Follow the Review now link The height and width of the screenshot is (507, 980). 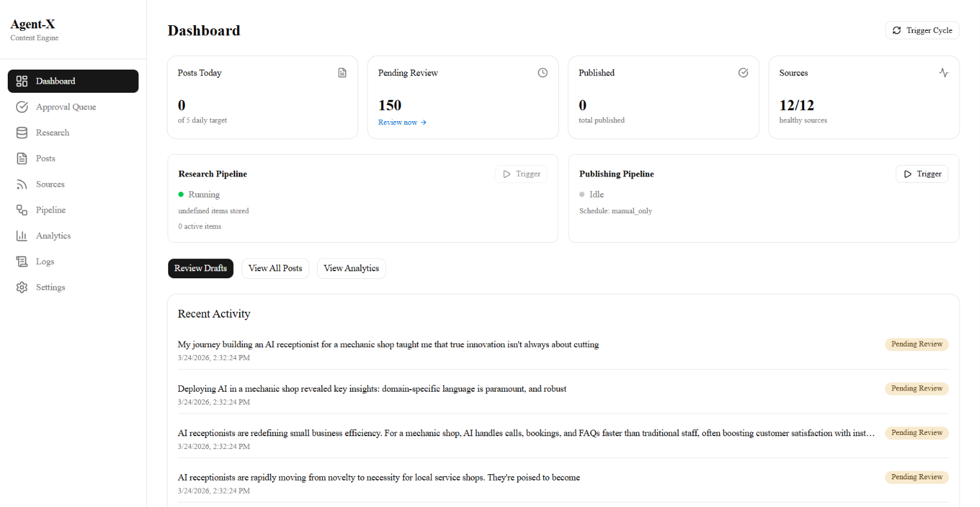402,122
